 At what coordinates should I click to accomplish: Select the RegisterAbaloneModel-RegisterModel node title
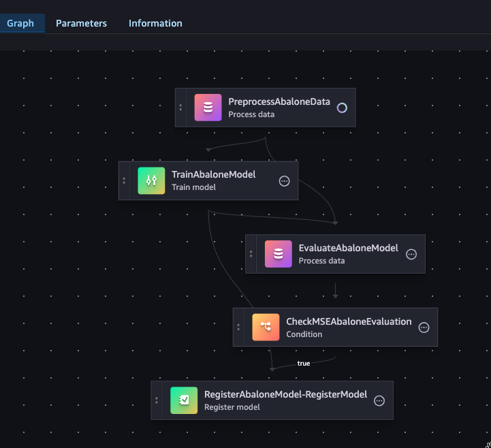click(x=285, y=394)
